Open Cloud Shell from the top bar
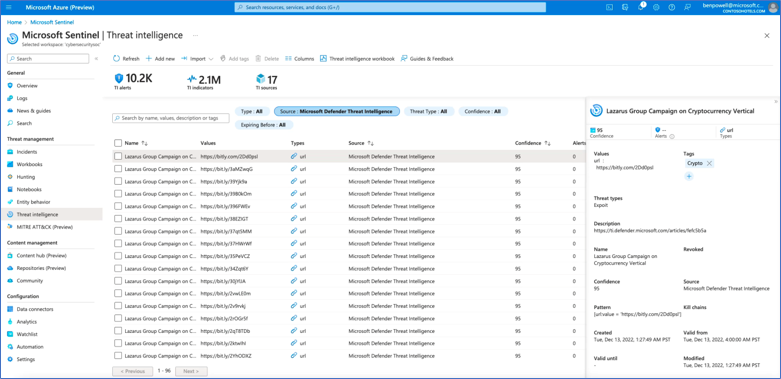The width and height of the screenshot is (781, 379). (x=609, y=7)
